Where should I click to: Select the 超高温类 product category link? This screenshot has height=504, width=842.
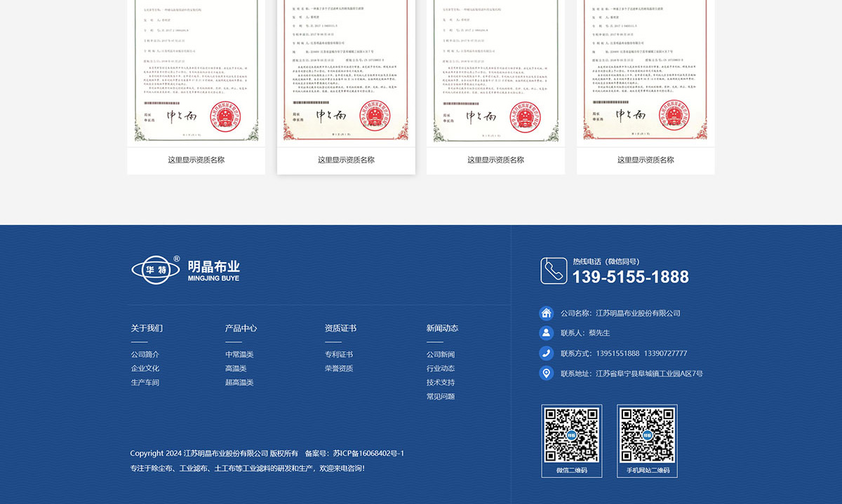(x=239, y=383)
